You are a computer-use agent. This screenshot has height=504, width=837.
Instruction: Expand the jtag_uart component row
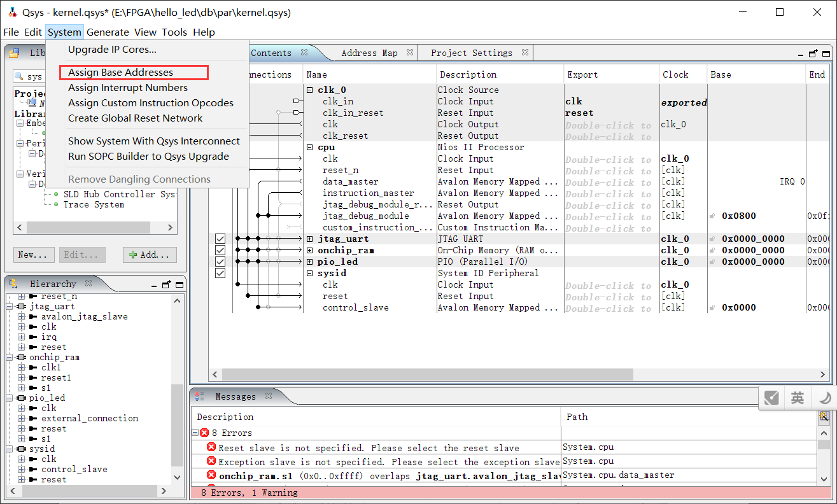tap(310, 239)
